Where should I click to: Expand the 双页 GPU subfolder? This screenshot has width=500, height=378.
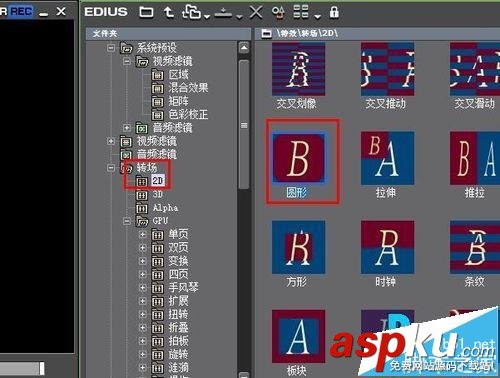(x=143, y=248)
